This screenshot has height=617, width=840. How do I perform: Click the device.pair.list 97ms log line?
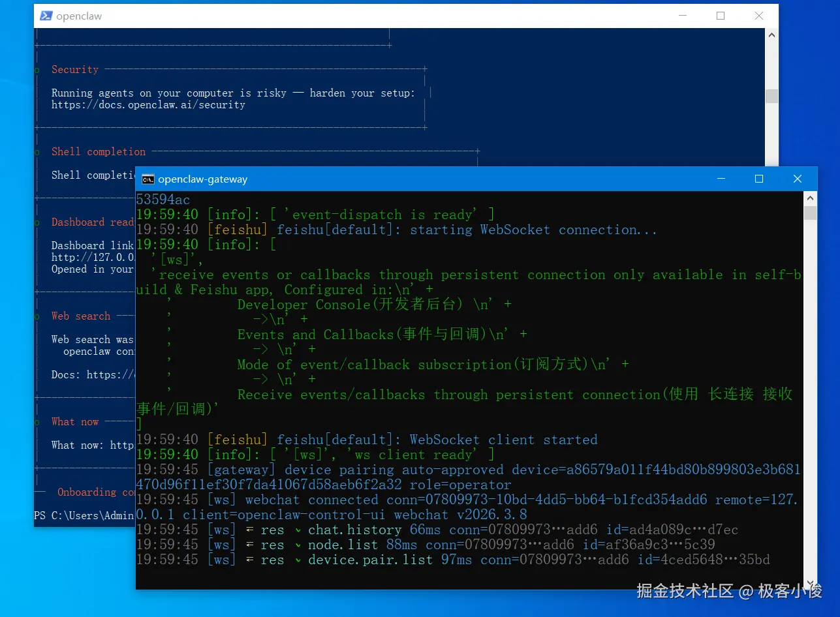pos(453,560)
